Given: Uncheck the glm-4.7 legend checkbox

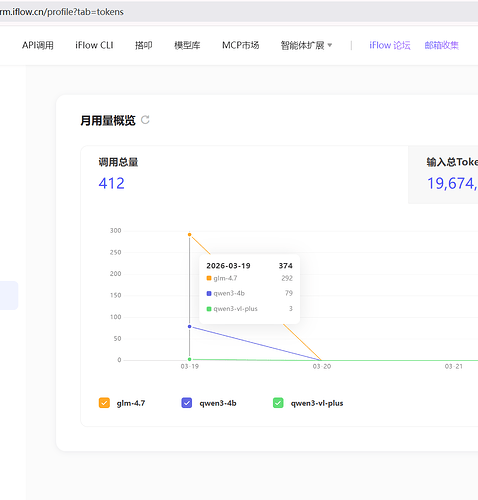Looking at the screenshot, I should [x=104, y=403].
